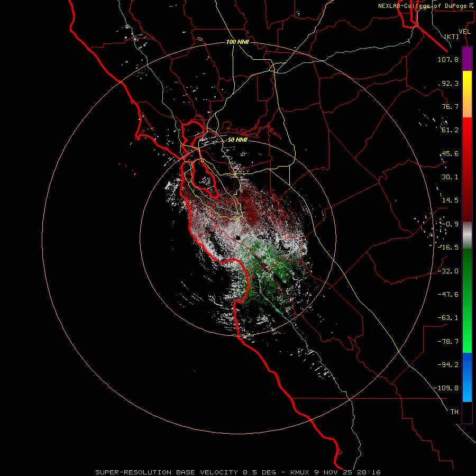Select the -109.8 scale value
The height and width of the screenshot is (476, 476).
pos(446,388)
